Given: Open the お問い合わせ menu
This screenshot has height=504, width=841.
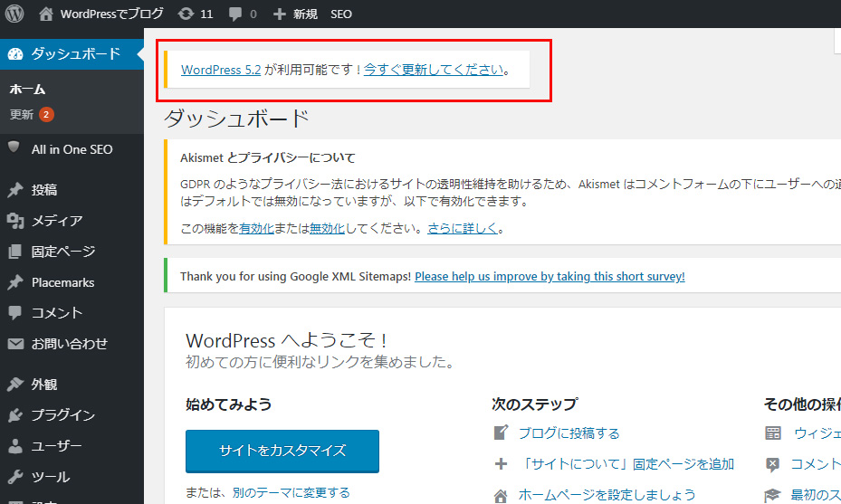Looking at the screenshot, I should pos(72,344).
